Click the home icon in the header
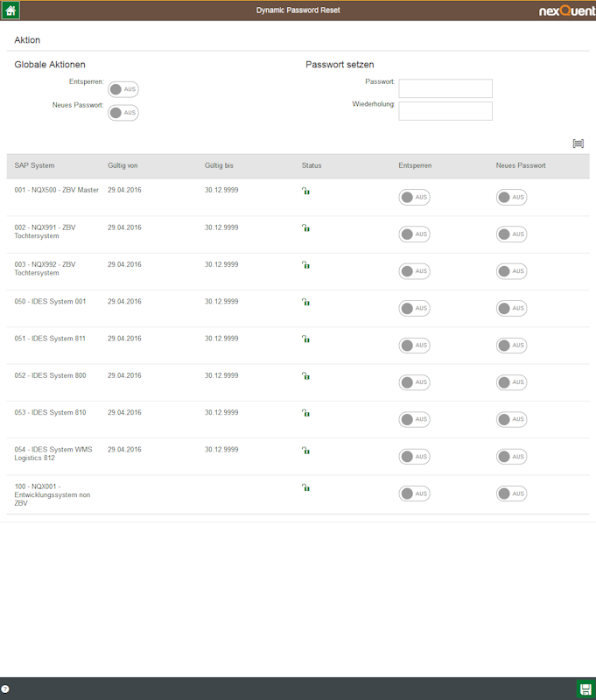This screenshot has width=596, height=700. [x=10, y=10]
